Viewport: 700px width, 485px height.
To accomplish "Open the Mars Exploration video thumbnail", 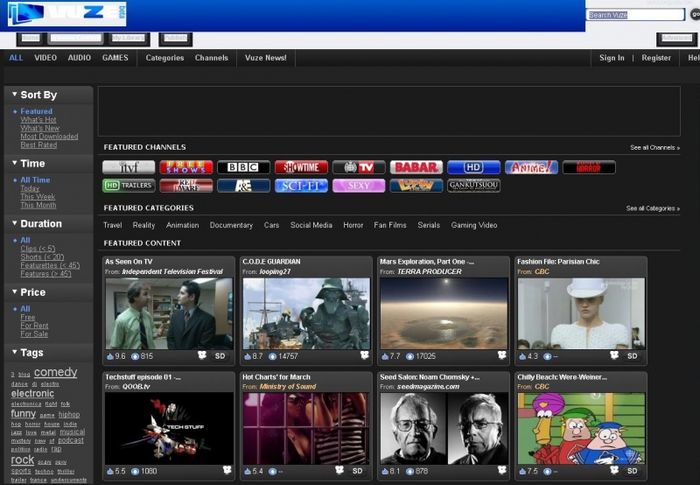I will click(x=442, y=313).
